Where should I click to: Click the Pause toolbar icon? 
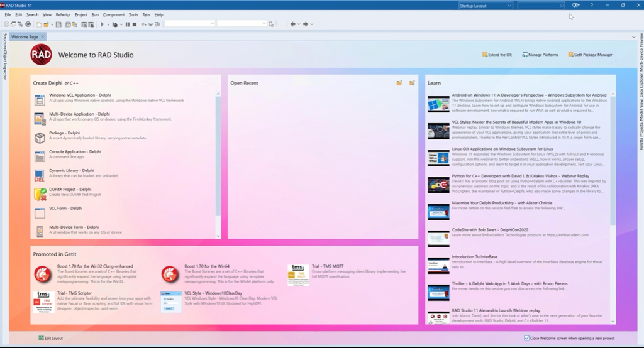click(x=128, y=24)
